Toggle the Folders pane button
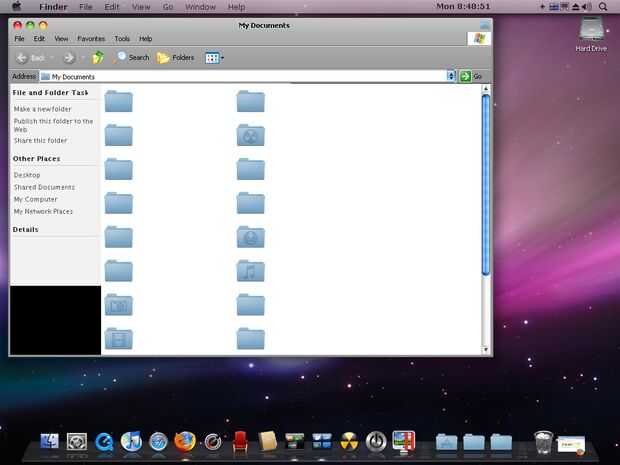Viewport: 620px width, 465px height. pos(176,58)
